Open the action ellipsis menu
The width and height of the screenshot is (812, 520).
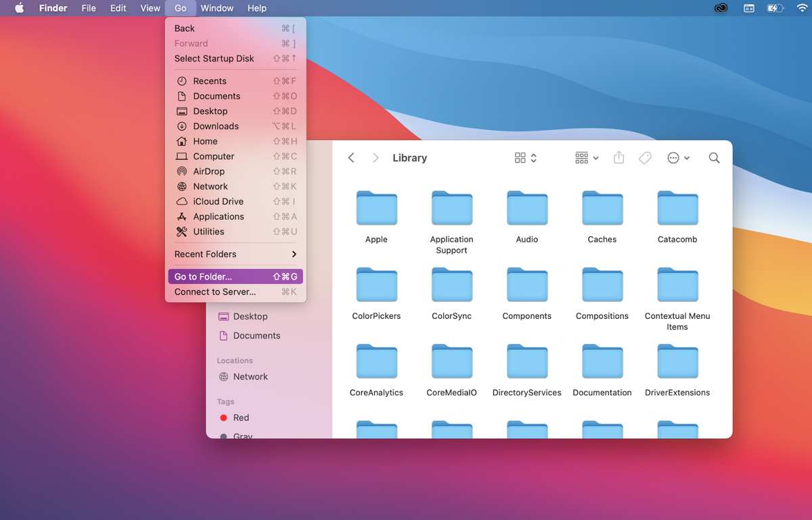[678, 158]
